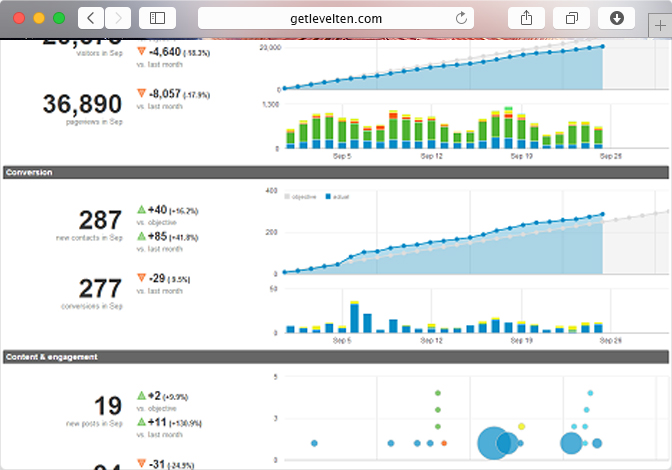Click the Sep 12 label under pageviews chart

click(x=431, y=156)
